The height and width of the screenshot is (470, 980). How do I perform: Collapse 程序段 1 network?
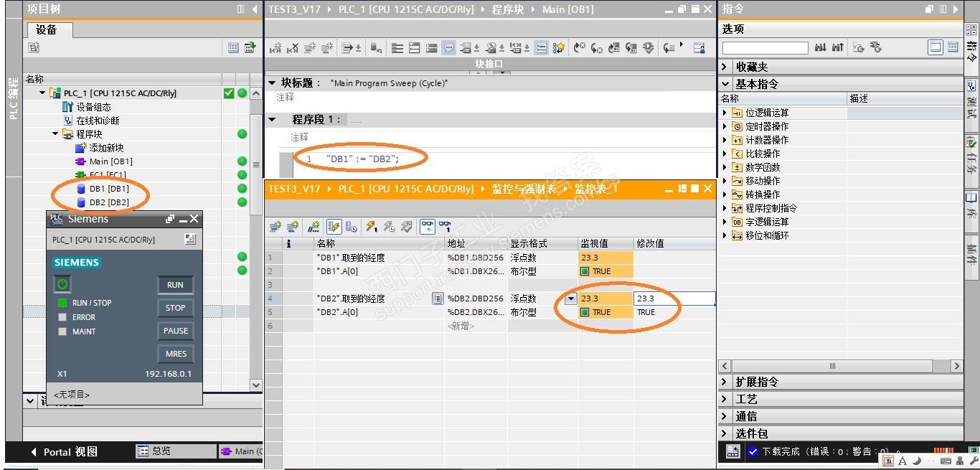pyautogui.click(x=273, y=120)
